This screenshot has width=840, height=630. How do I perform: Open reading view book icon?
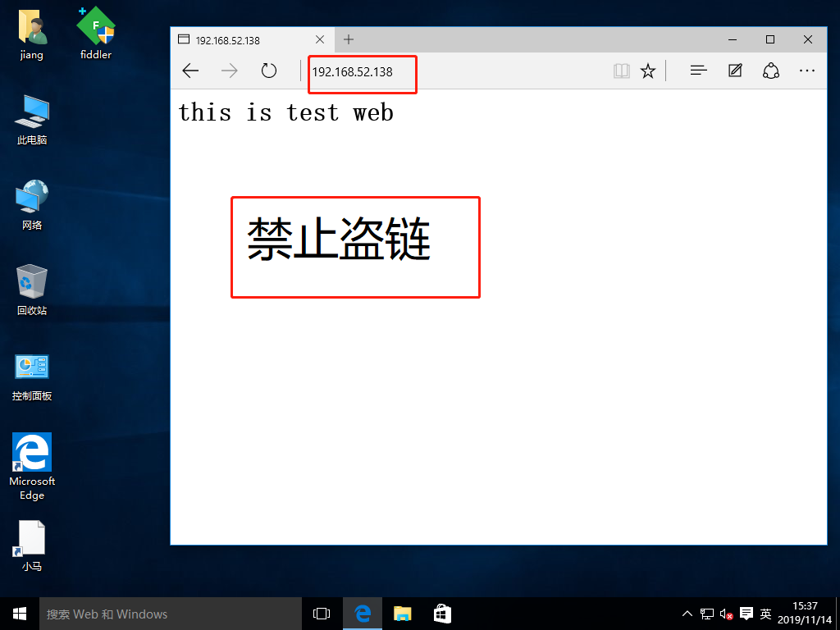(622, 71)
